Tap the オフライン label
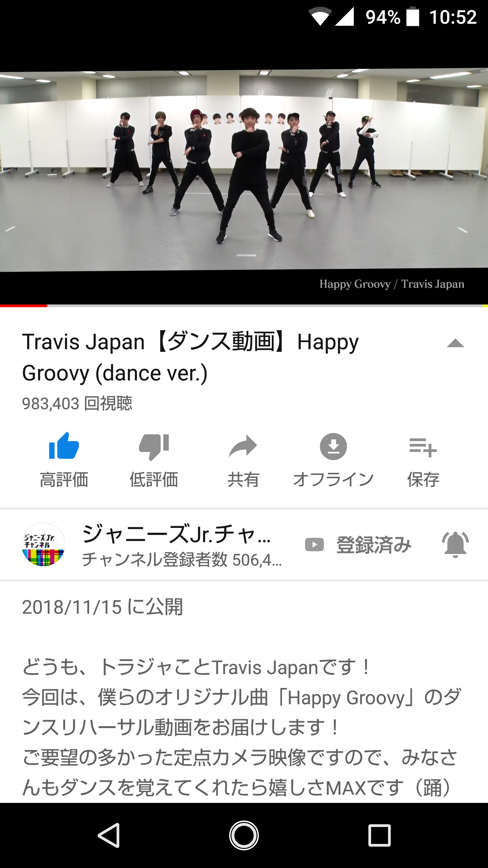 [x=333, y=480]
